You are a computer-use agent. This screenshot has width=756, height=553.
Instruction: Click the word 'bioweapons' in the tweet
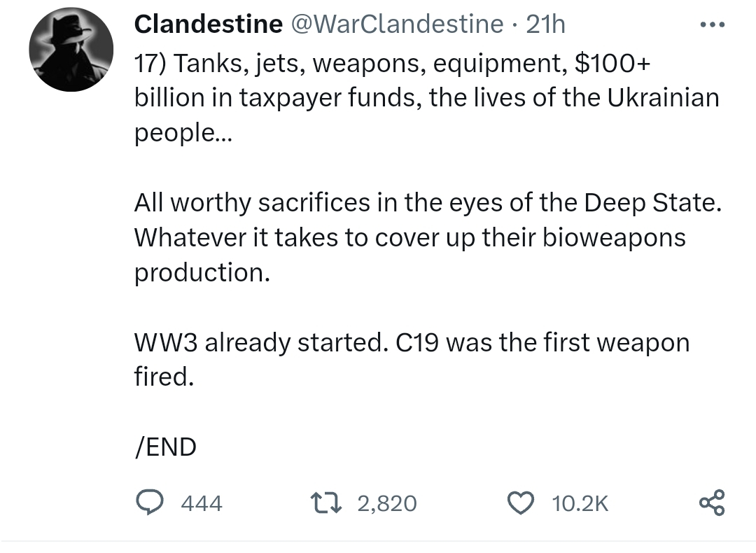click(615, 238)
